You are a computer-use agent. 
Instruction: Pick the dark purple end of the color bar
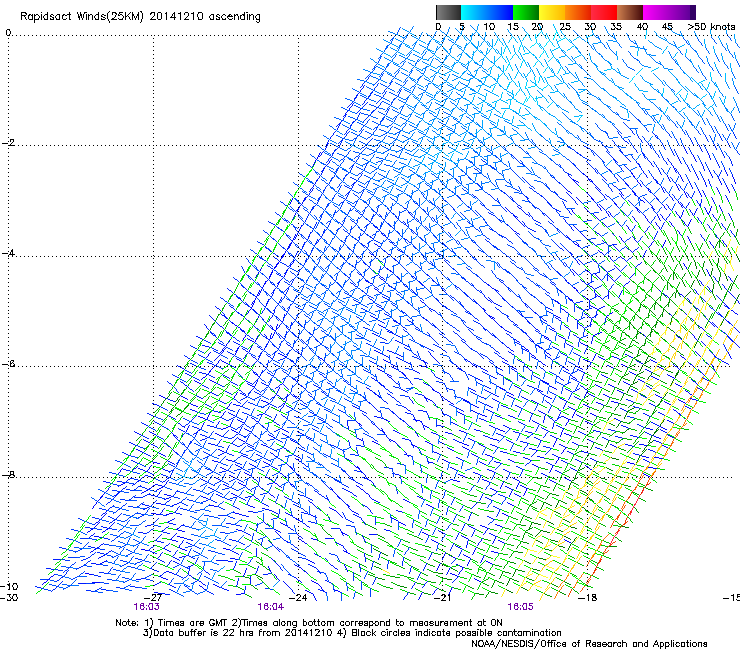click(692, 12)
